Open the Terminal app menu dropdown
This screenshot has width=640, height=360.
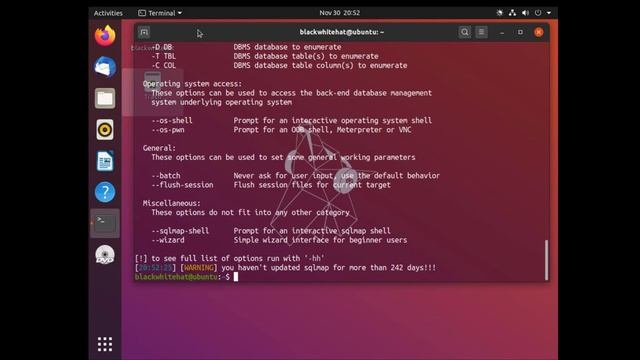point(160,13)
